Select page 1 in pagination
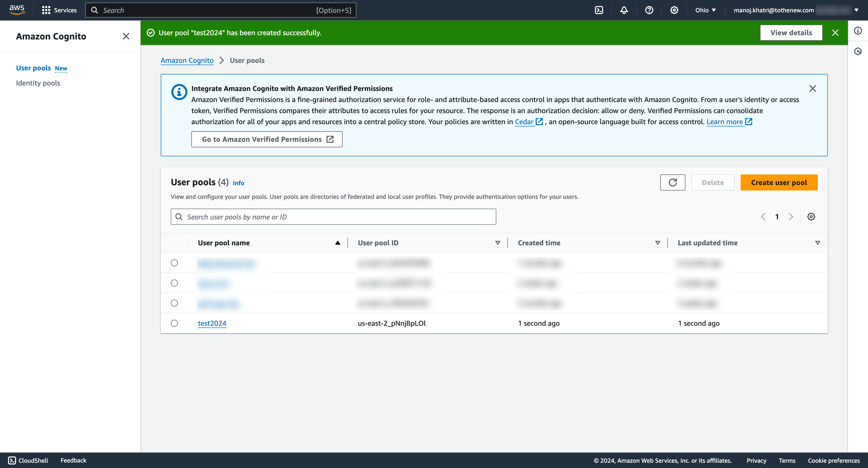 tap(777, 216)
